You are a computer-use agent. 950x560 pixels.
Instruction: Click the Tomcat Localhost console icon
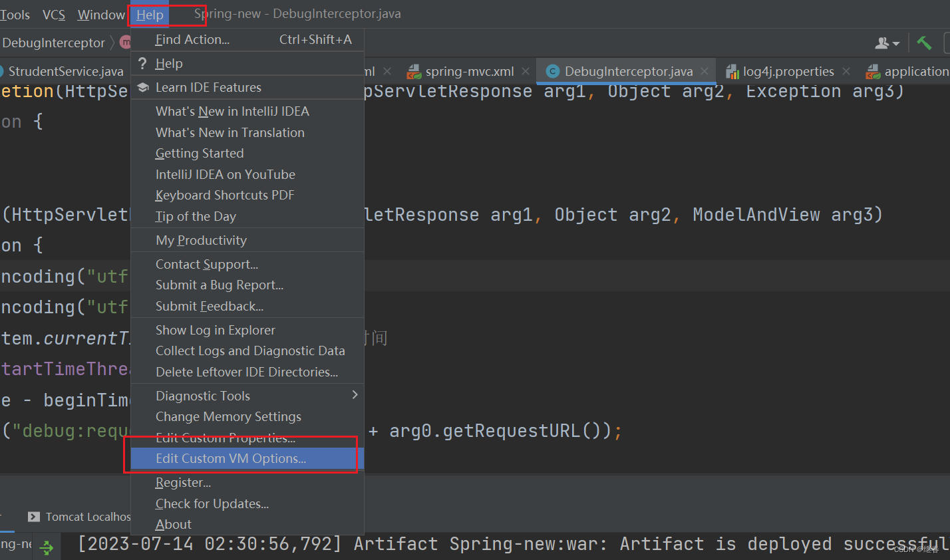point(34,517)
